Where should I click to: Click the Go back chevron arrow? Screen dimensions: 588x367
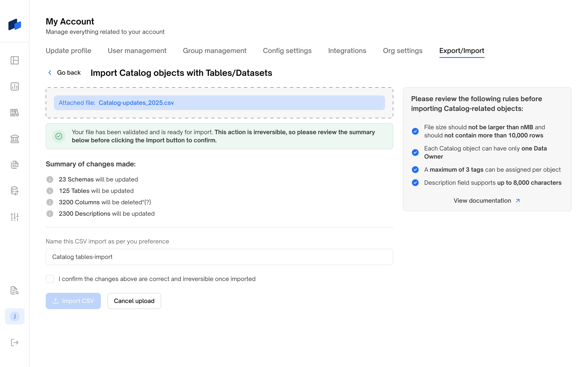point(50,73)
